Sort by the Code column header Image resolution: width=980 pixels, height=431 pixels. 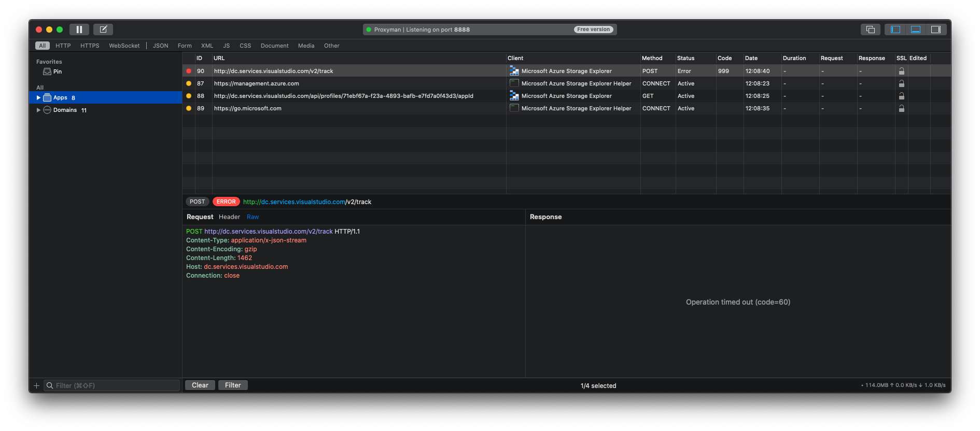coord(730,58)
